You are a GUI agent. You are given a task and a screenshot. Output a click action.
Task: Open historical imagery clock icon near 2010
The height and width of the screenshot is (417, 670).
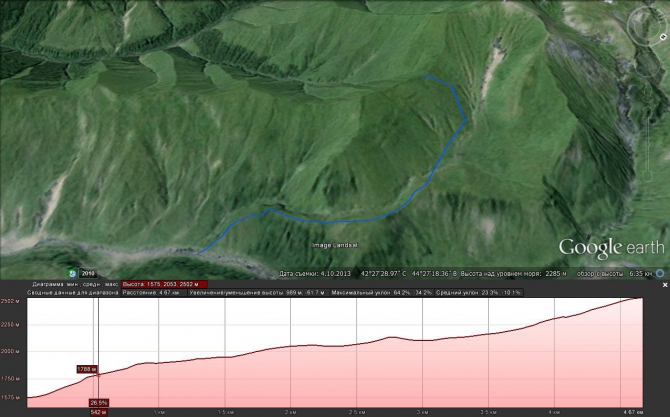[x=72, y=272]
